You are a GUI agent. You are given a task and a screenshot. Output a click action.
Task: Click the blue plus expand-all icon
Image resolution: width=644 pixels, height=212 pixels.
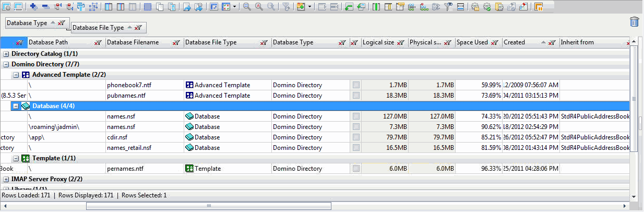tap(34, 7)
